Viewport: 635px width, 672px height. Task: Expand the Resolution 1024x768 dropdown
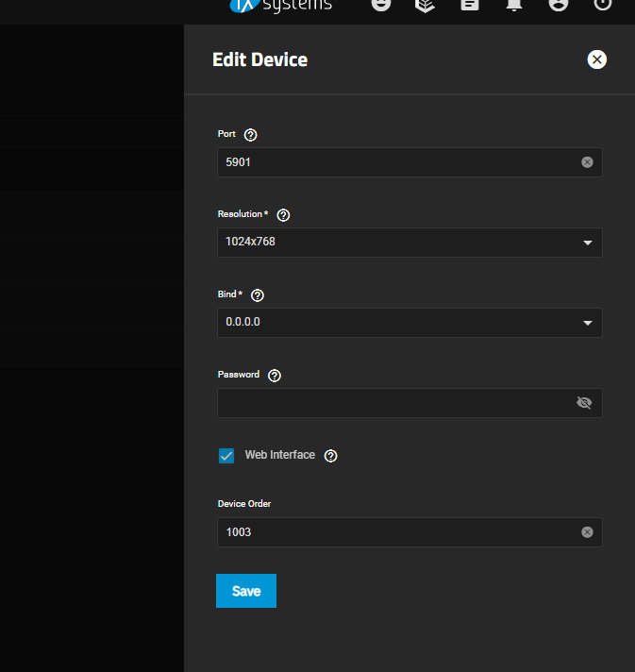tap(409, 243)
